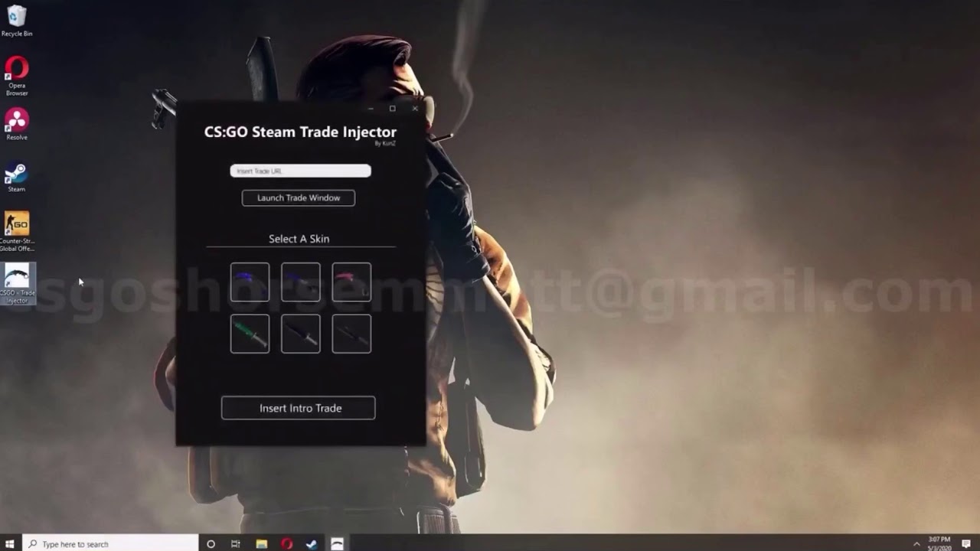Image resolution: width=980 pixels, height=551 pixels.
Task: Click the Steam icon on the taskbar
Action: click(x=312, y=544)
